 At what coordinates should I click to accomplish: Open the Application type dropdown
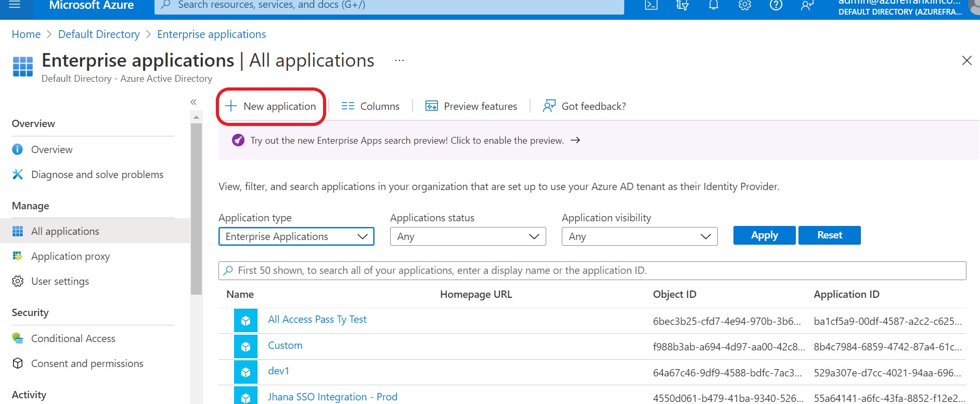pos(296,236)
